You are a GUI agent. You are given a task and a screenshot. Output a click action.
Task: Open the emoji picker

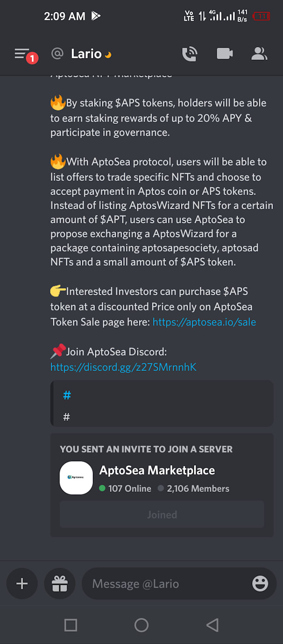point(260,584)
